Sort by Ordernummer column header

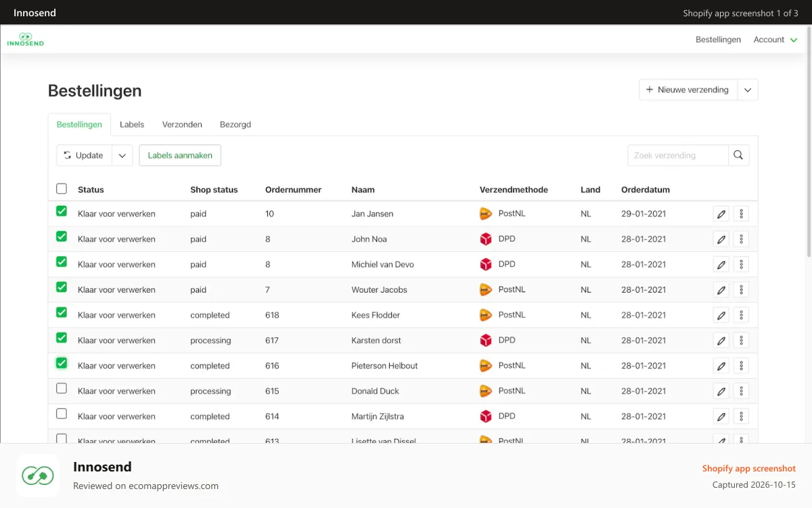(293, 190)
